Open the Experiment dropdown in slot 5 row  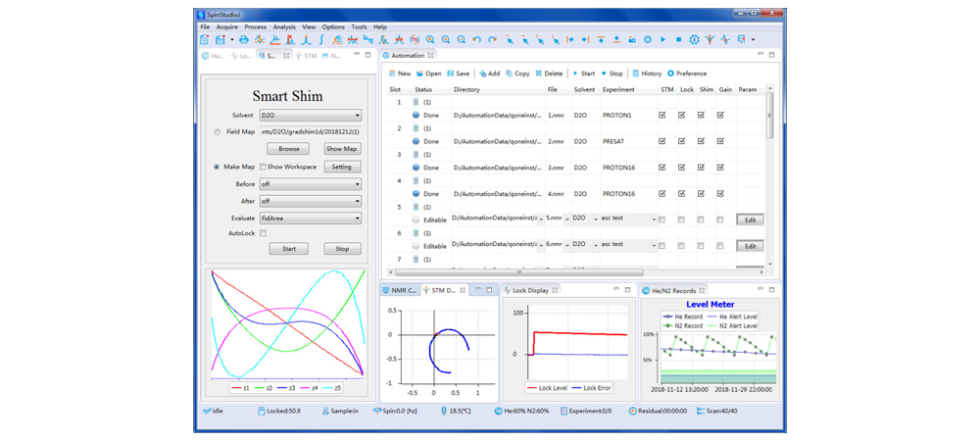pyautogui.click(x=654, y=220)
